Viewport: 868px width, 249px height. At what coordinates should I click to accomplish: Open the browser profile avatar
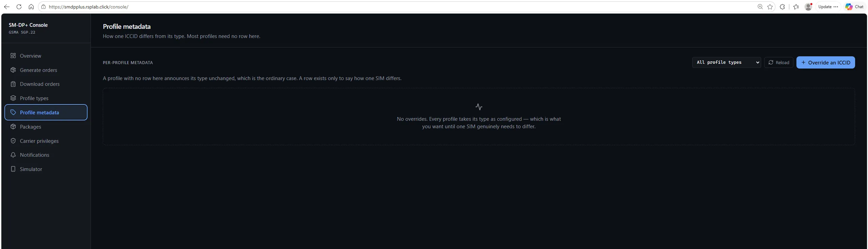pyautogui.click(x=808, y=7)
